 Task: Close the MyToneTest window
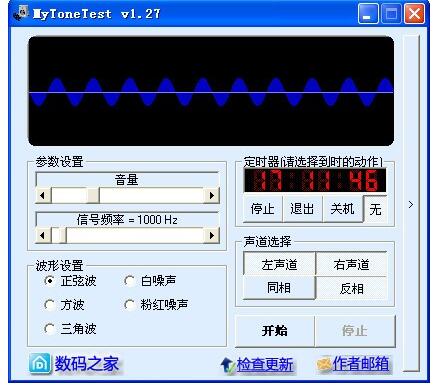pos(414,14)
